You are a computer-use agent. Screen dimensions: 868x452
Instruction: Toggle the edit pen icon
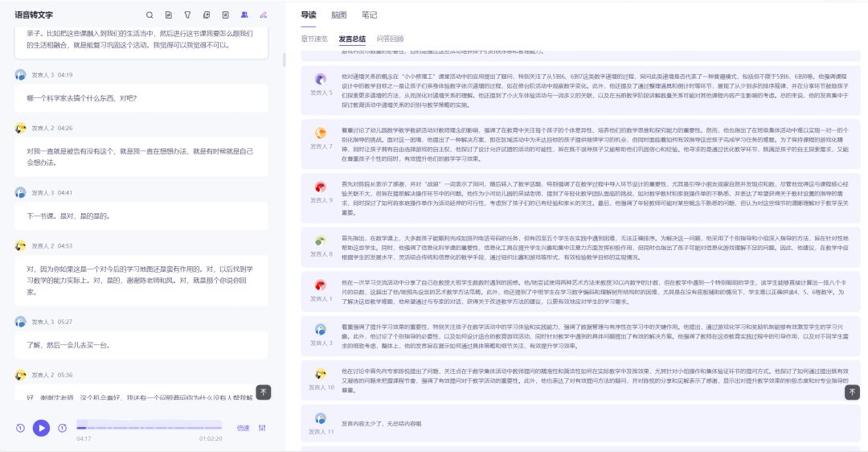click(x=264, y=15)
